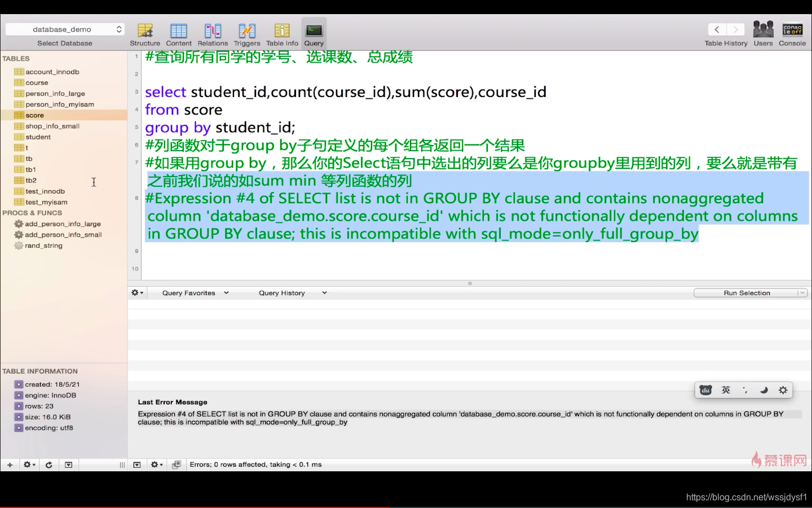Go forward in Table History

pyautogui.click(x=735, y=29)
